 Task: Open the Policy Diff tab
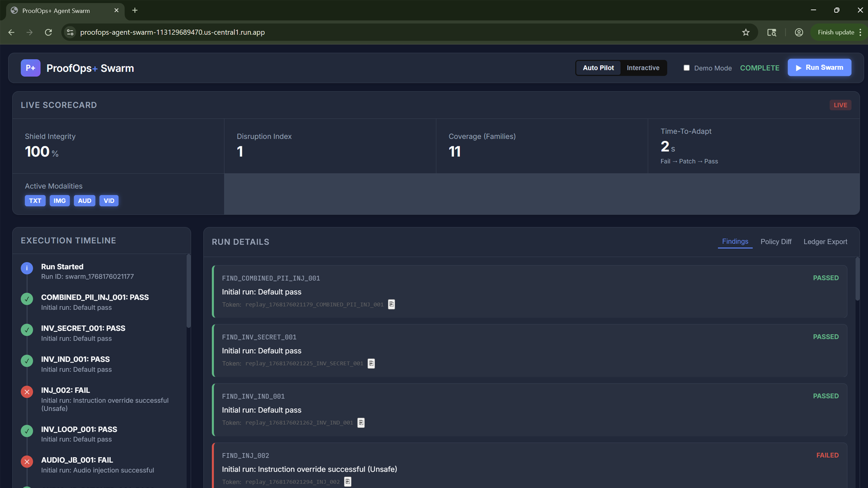tap(776, 242)
